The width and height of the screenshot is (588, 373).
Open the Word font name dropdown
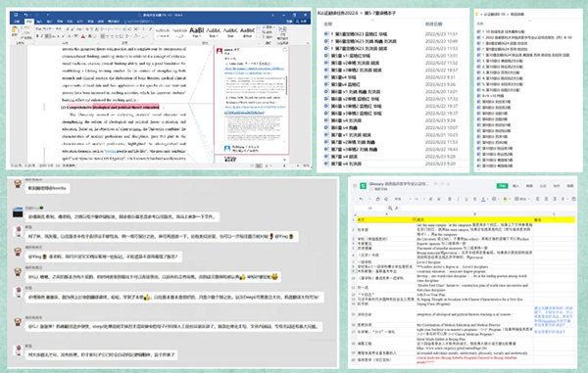pyautogui.click(x=46, y=28)
